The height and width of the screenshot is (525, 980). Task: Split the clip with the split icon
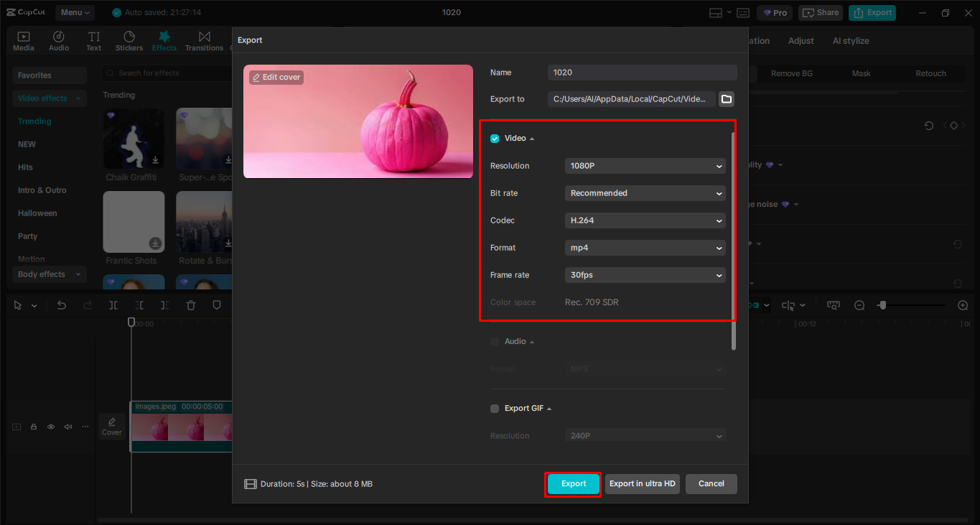(x=113, y=305)
